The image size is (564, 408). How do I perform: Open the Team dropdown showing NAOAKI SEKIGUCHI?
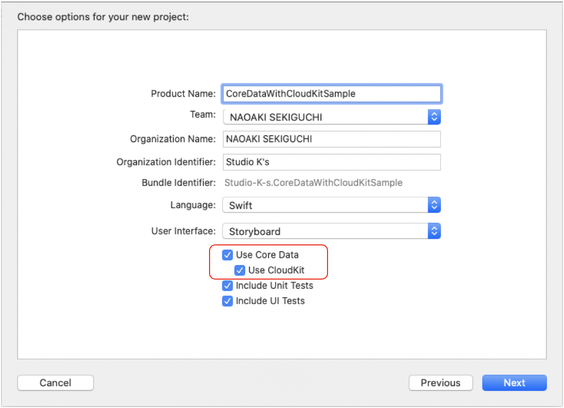click(332, 117)
